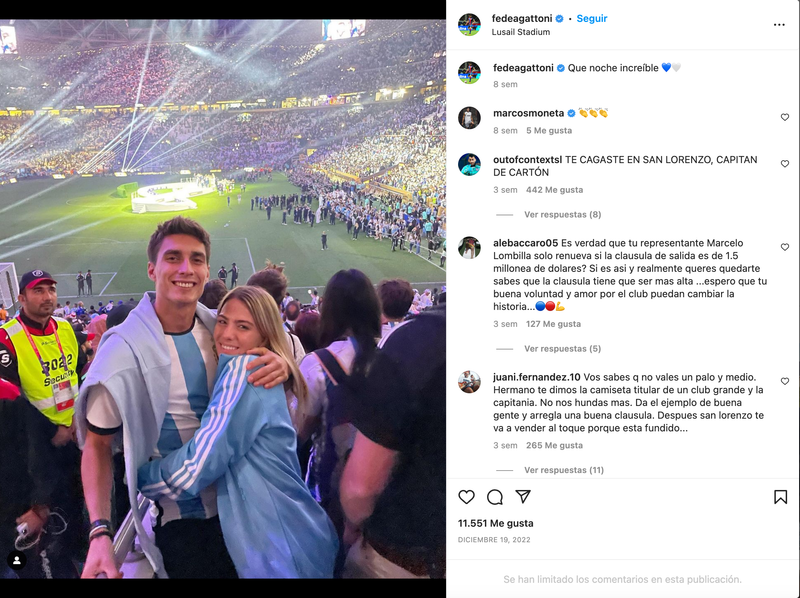Open marcosmoneta's profile avatar
This screenshot has height=598, width=800.
[469, 117]
